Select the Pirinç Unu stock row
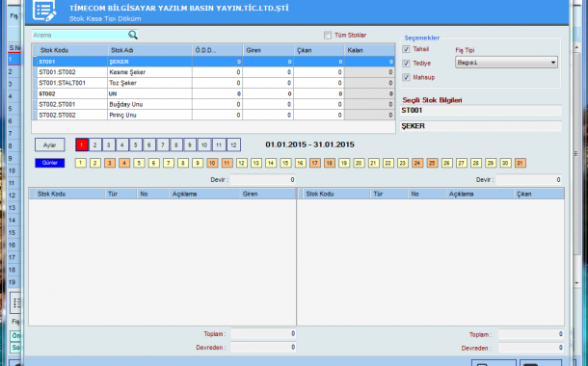588x366 pixels. pos(214,115)
